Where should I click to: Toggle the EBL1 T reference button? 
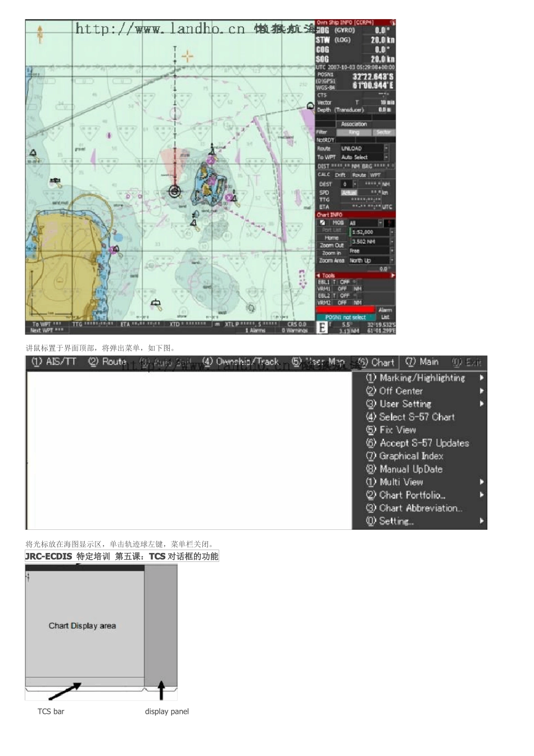coord(334,282)
